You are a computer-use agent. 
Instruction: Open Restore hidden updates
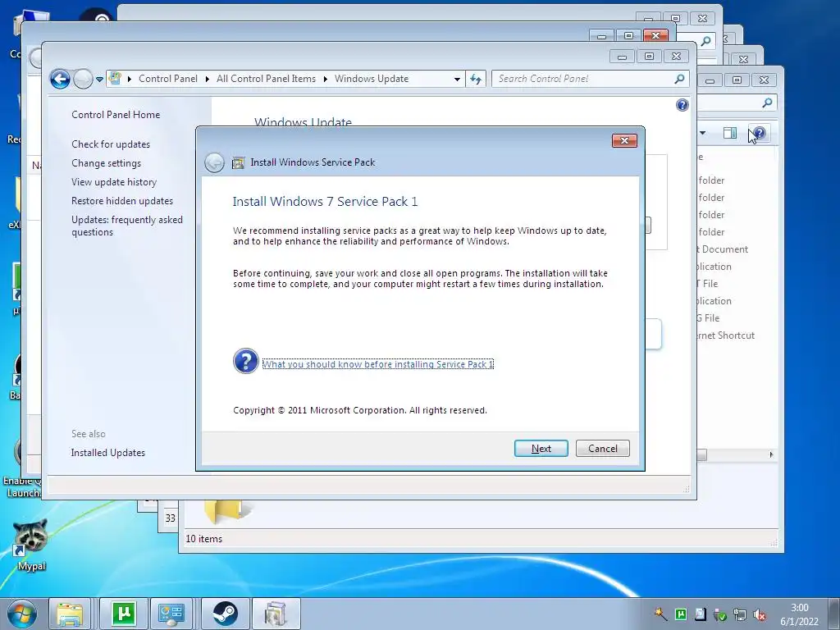tap(122, 201)
